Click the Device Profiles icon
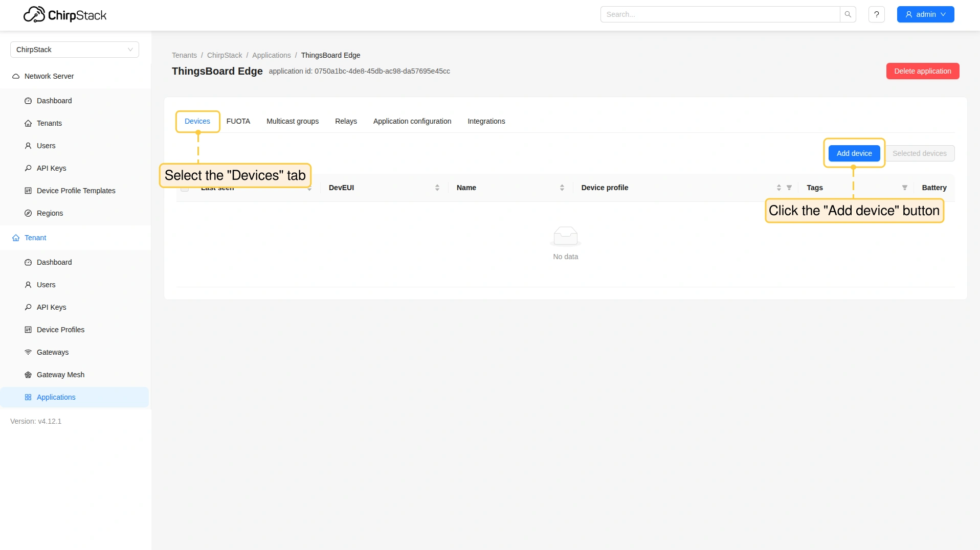 coord(28,330)
